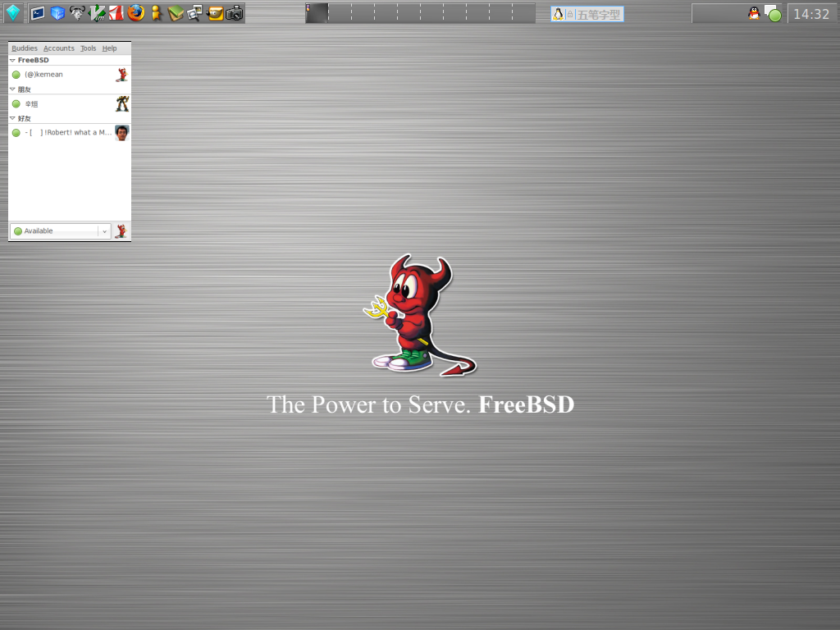840x630 pixels.
Task: Click the green status dot in the 朋友 group row
Action: pos(16,104)
